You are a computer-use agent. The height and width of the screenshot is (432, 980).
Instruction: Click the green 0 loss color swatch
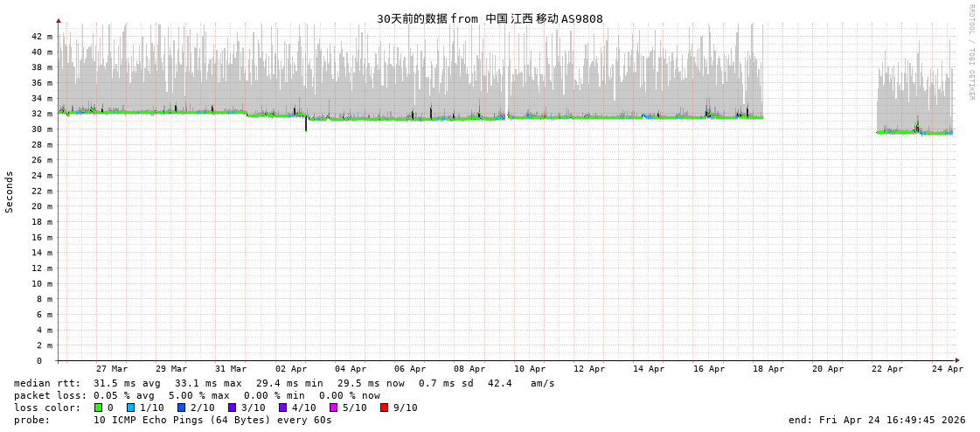tap(98, 408)
